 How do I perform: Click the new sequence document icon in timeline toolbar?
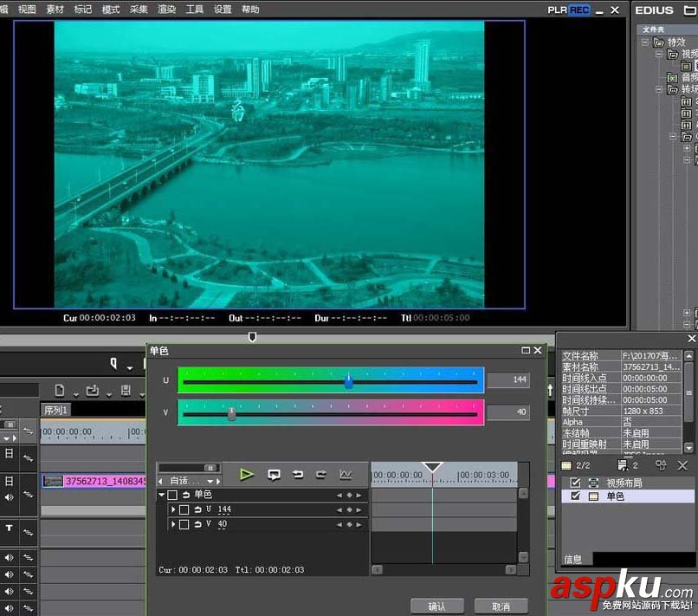[60, 391]
